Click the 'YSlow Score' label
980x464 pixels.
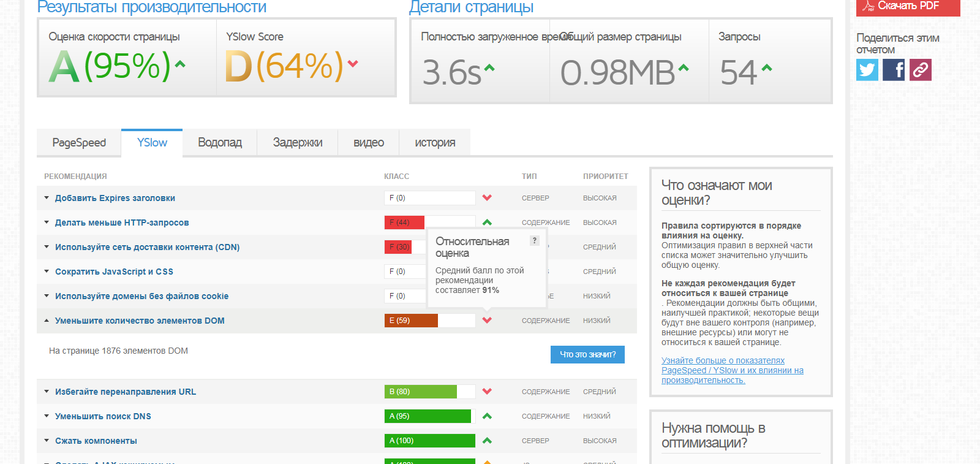coord(255,37)
